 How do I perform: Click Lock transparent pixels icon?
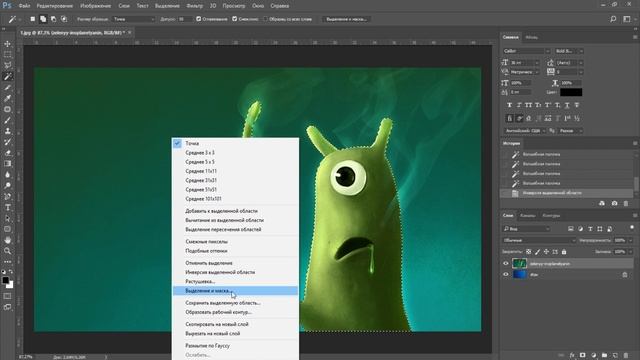529,252
